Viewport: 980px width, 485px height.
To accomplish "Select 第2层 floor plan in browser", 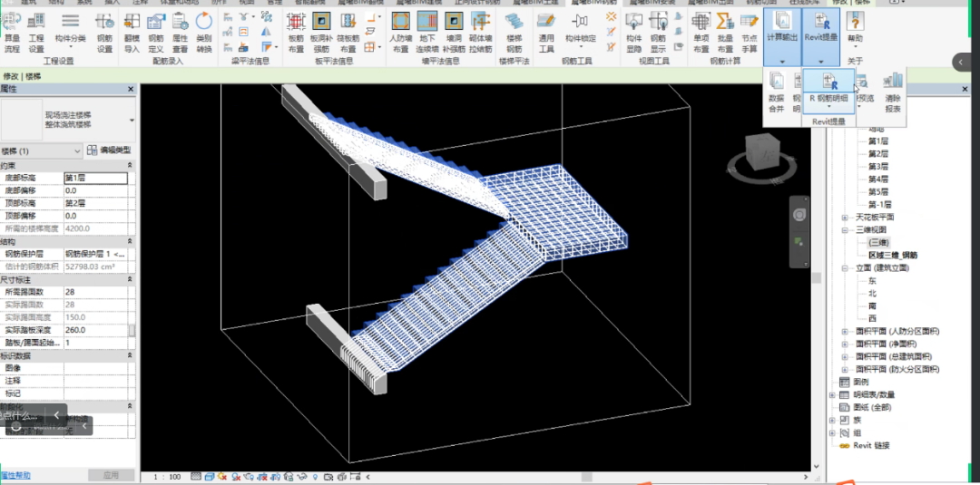I will (x=878, y=154).
